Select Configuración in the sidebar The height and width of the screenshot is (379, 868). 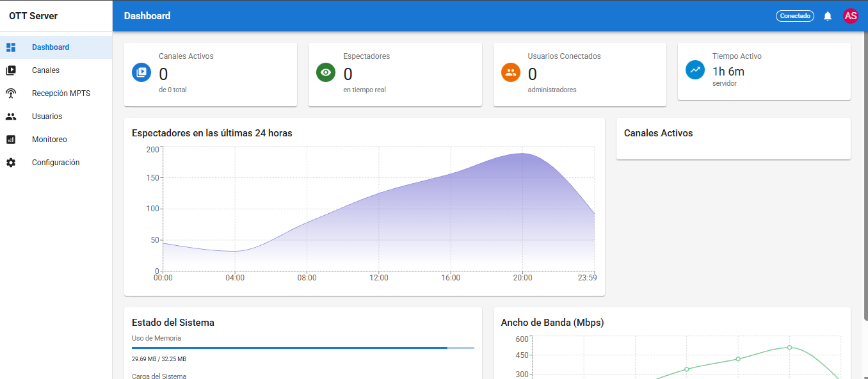[x=56, y=163]
